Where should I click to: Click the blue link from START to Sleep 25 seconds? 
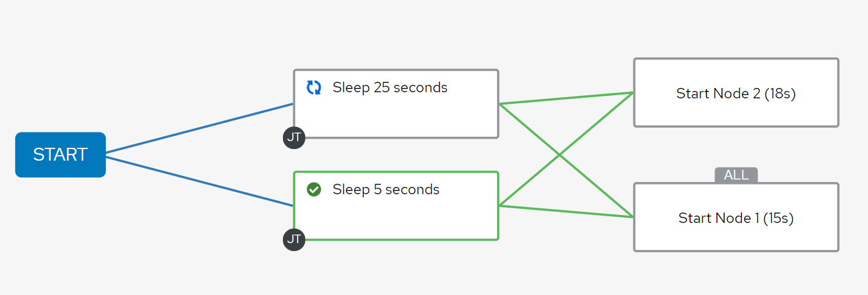[x=199, y=128]
